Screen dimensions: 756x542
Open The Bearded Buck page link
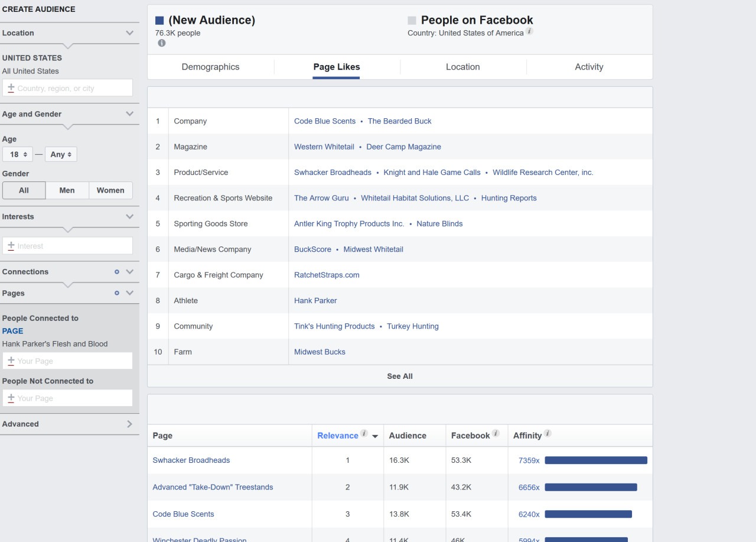399,121
